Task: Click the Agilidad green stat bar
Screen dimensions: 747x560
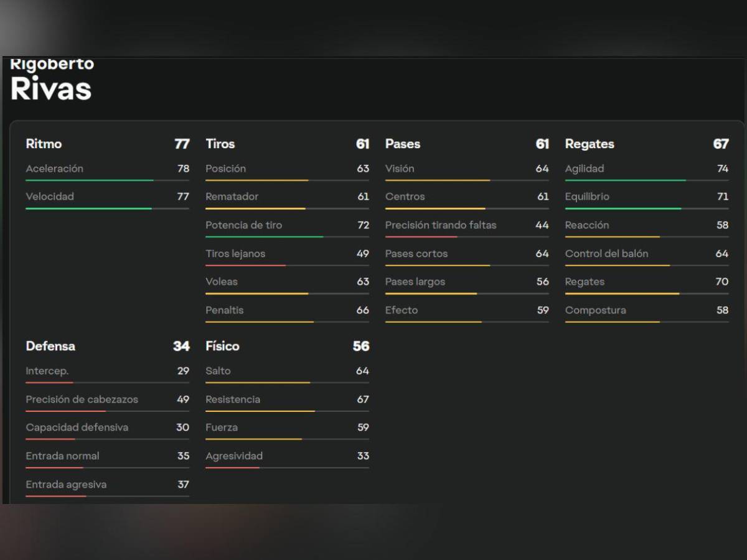Action: coord(646,180)
